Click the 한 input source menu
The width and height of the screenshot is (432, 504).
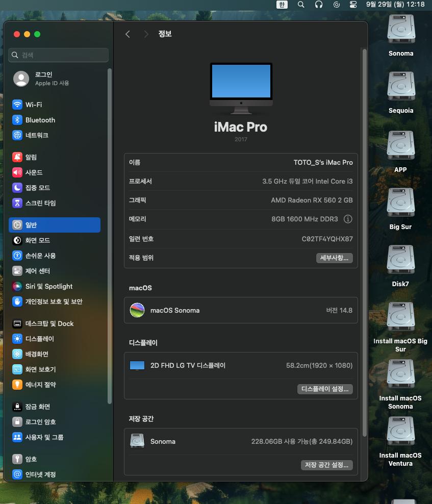point(282,5)
